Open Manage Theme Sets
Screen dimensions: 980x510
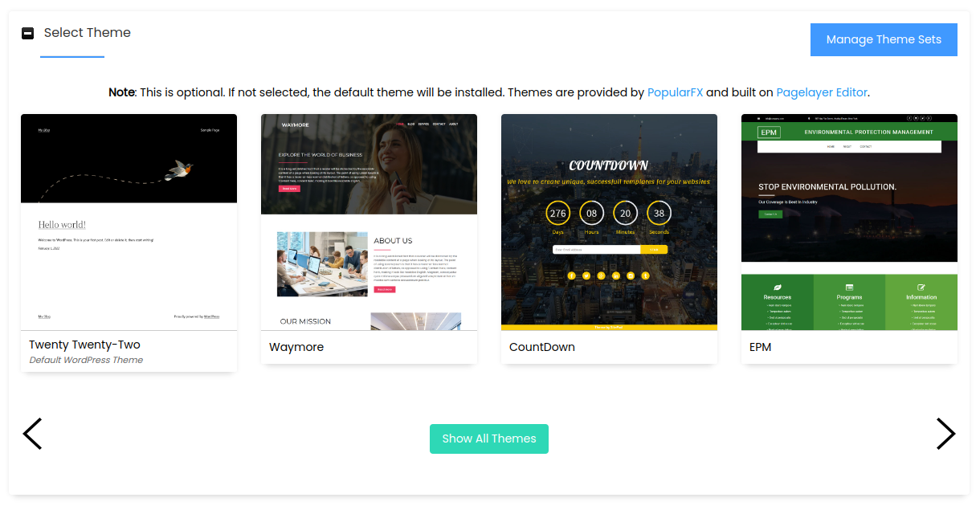pyautogui.click(x=884, y=39)
